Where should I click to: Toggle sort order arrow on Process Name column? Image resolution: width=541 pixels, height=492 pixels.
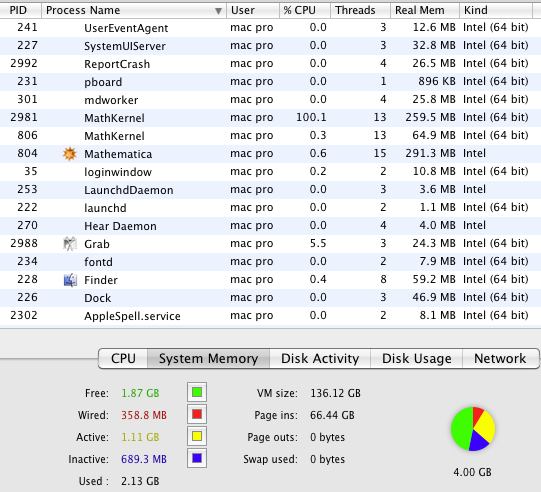pos(218,11)
